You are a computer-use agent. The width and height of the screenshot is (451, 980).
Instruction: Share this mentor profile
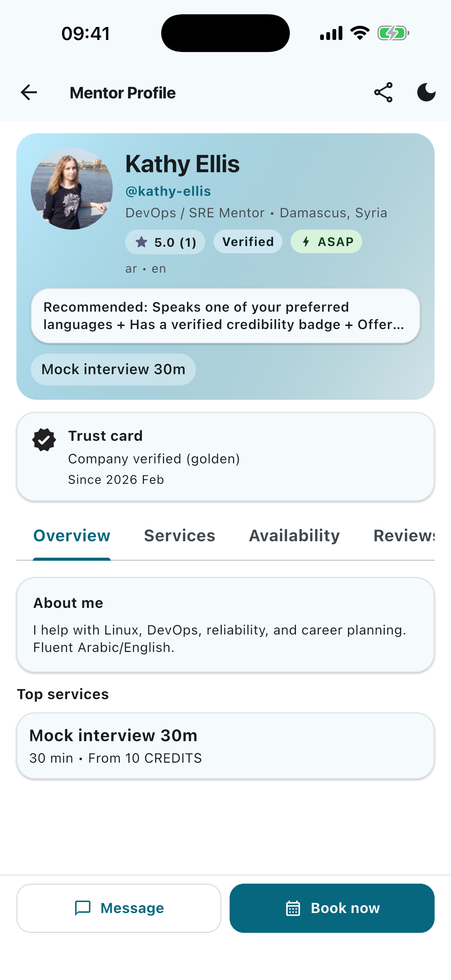[x=383, y=93]
